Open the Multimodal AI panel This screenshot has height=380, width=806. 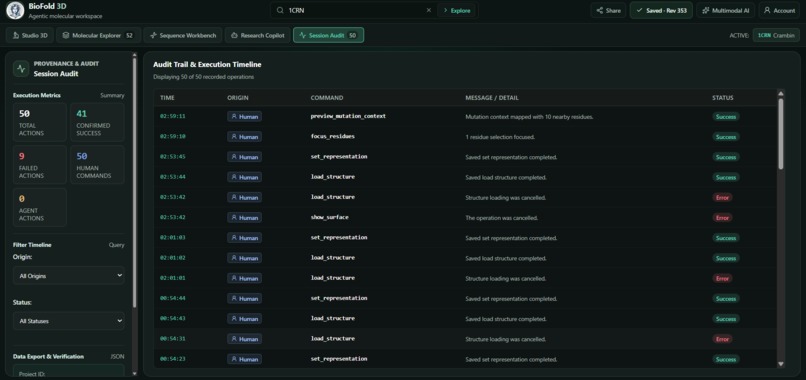(725, 10)
